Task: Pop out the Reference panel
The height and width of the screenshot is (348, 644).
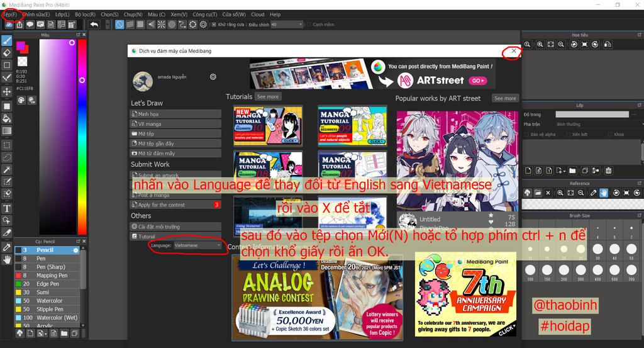Action: tap(639, 183)
